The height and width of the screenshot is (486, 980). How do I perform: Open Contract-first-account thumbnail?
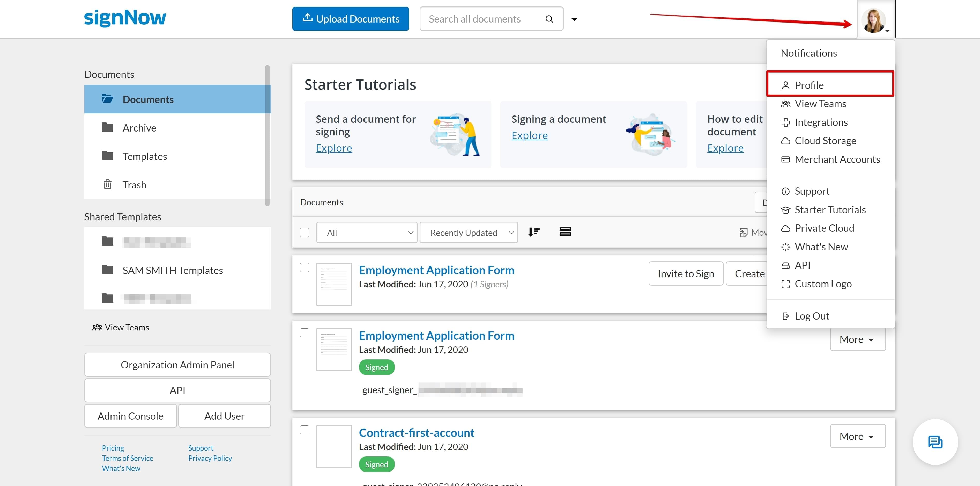[x=334, y=446]
